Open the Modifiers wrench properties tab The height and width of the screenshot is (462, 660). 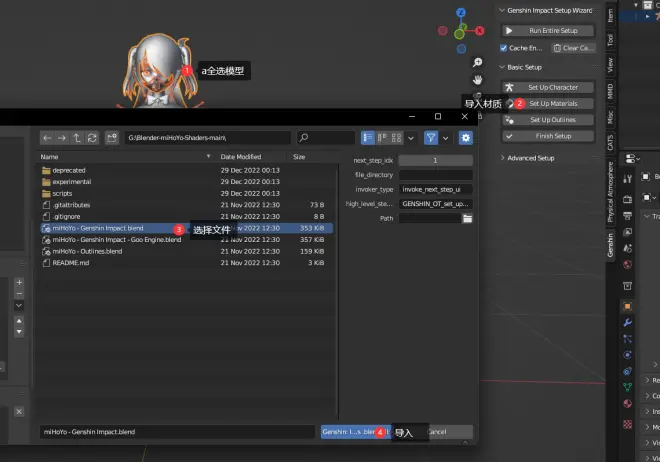[x=628, y=323]
